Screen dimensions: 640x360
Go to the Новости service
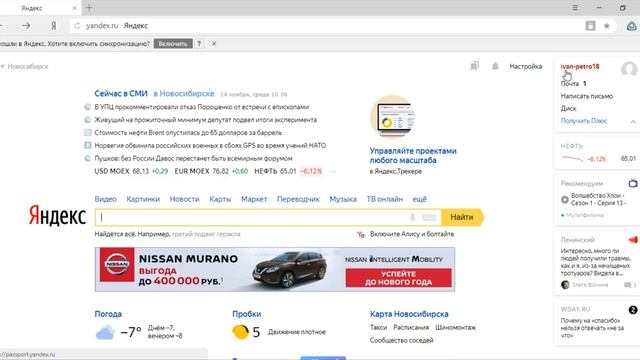coord(184,199)
